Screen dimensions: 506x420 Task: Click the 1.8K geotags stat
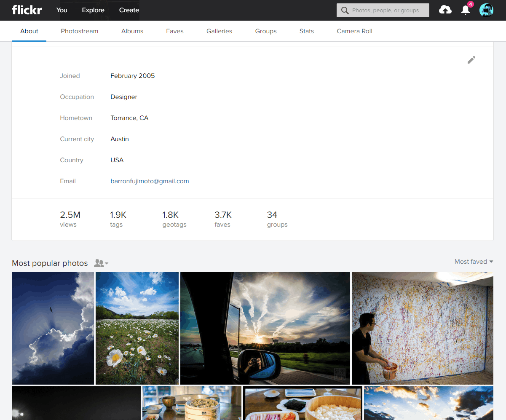174,219
